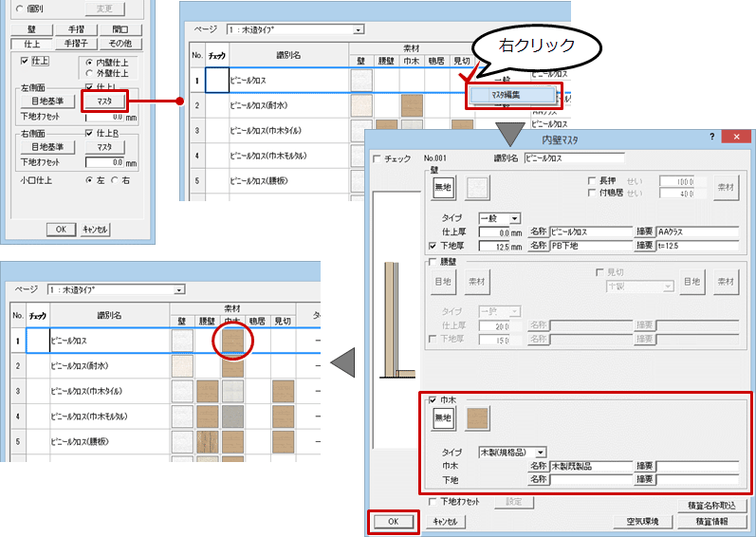This screenshot has width=756, height=537.
Task: Click the 壁 texture of ビニールクロス(耐水) in the upper list
Action: (x=361, y=105)
